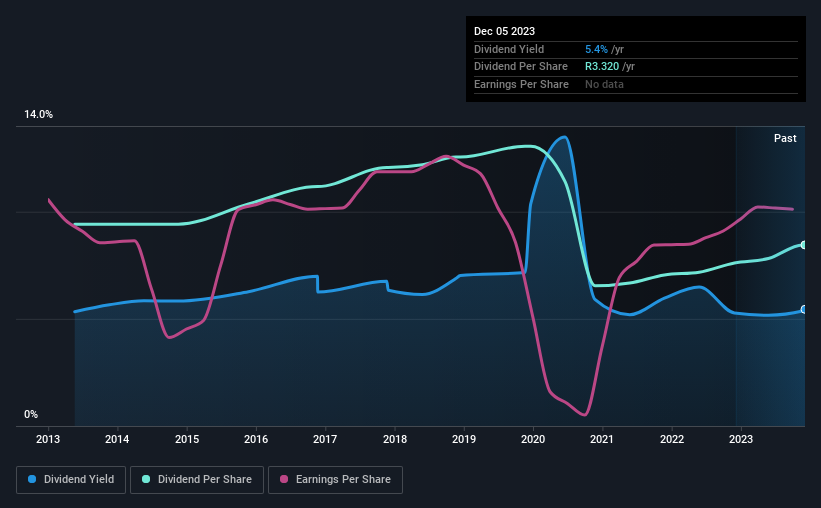Click the teal Dividend Per Share endpoint marker
The width and height of the screenshot is (821, 508).
click(804, 245)
